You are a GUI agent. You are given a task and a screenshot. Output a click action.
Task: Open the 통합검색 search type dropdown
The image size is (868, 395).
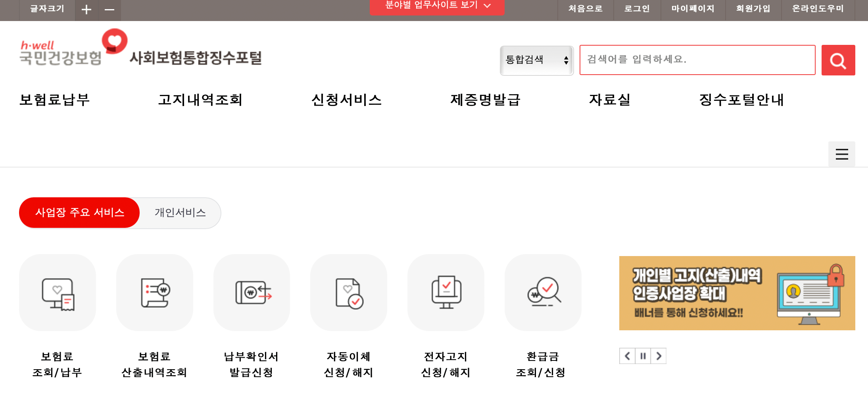pos(536,60)
